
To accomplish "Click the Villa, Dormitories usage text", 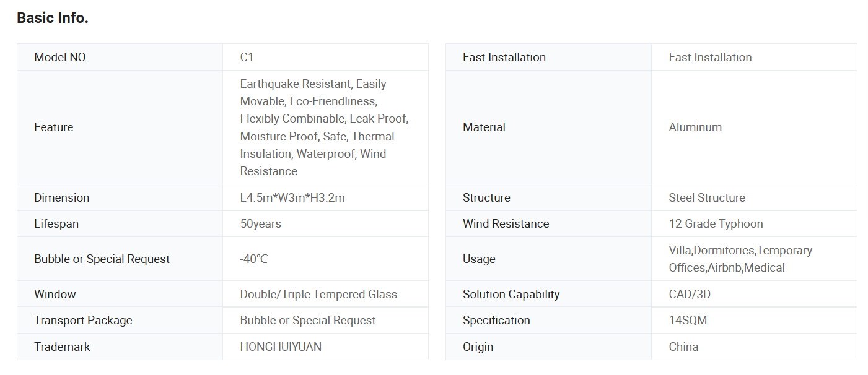I will tap(740, 259).
